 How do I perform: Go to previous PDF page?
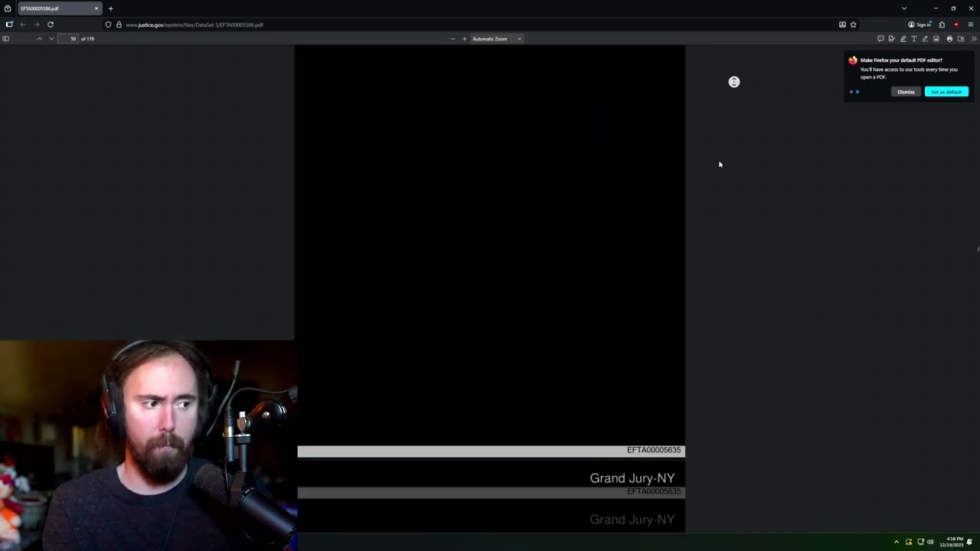(40, 38)
